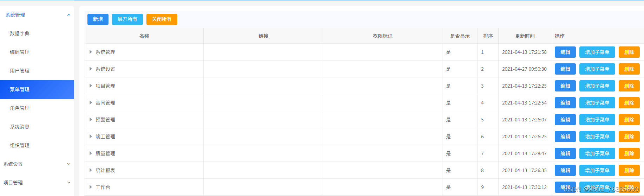Screen dimensions: 644x196
Task: Delete the 竣工管理 row
Action: tap(629, 137)
